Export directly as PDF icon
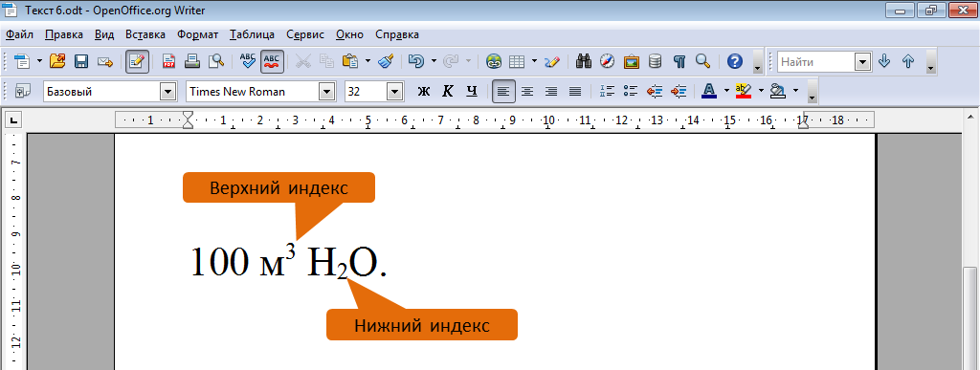This screenshot has height=370, width=980. tap(168, 61)
